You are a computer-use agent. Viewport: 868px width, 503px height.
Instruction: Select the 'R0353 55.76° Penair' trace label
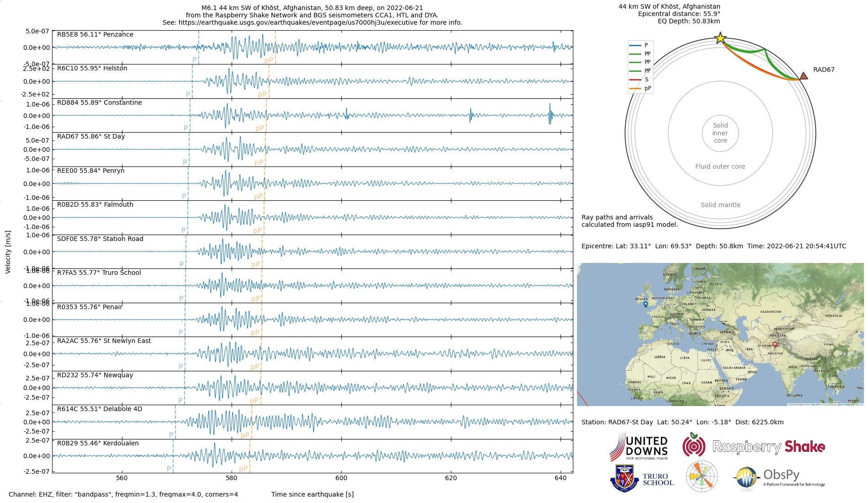click(90, 307)
